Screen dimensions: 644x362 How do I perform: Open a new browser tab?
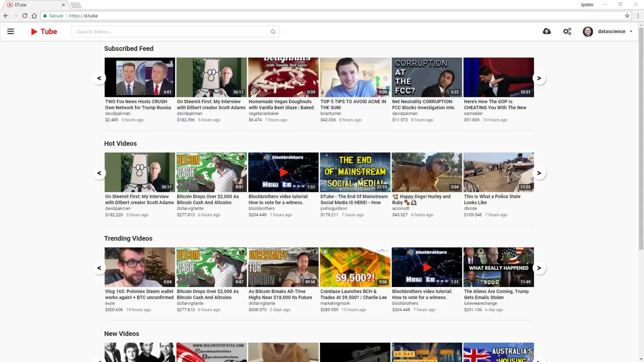click(75, 5)
